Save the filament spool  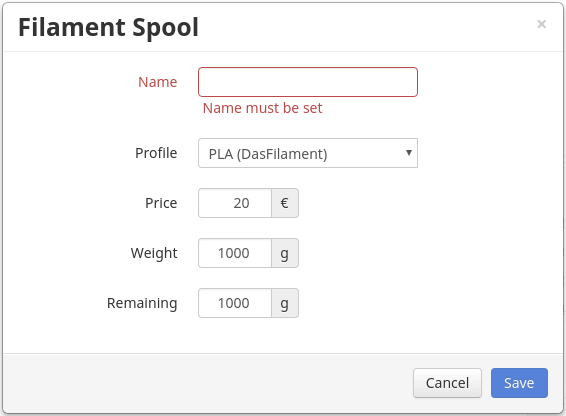[519, 383]
